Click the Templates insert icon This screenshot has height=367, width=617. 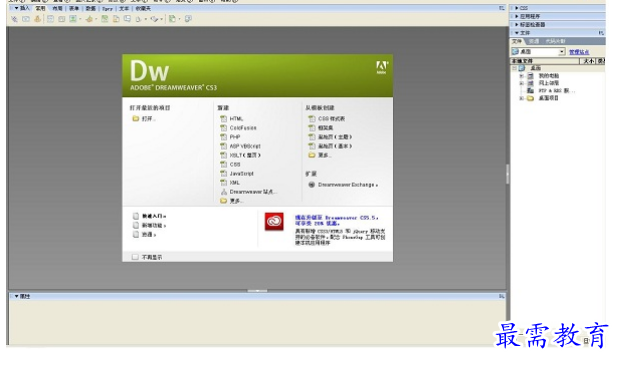tap(172, 19)
